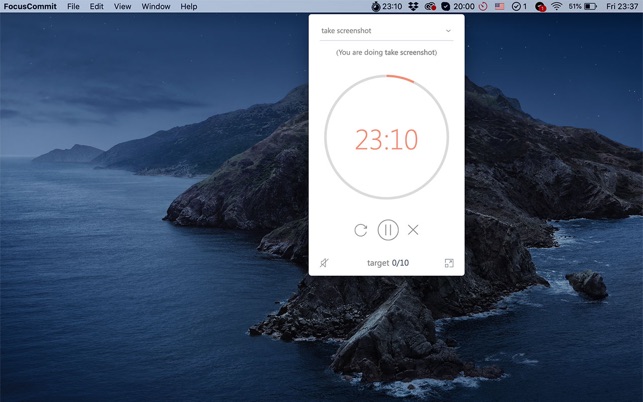
Task: Open the task selector dropdown arrow
Action: tap(448, 31)
